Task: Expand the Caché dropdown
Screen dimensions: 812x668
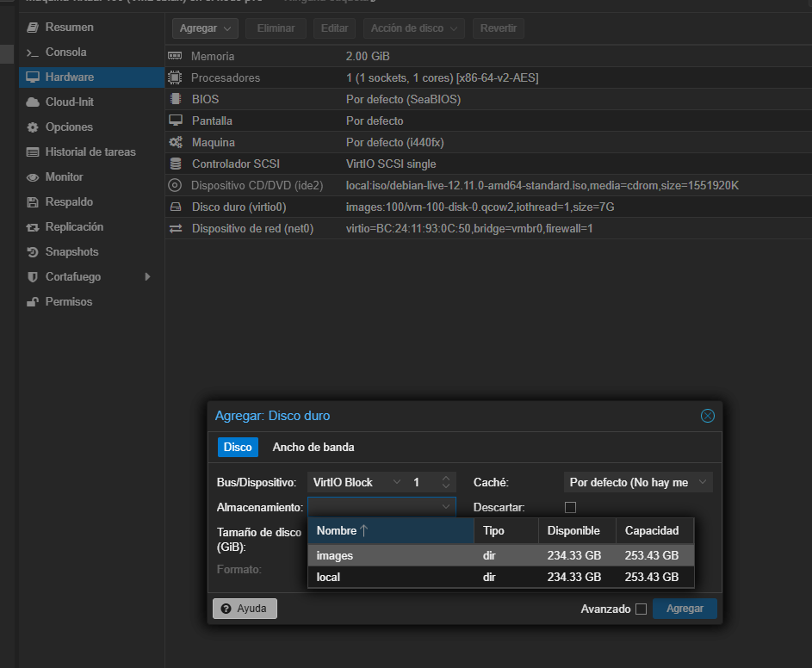Action: pos(703,483)
